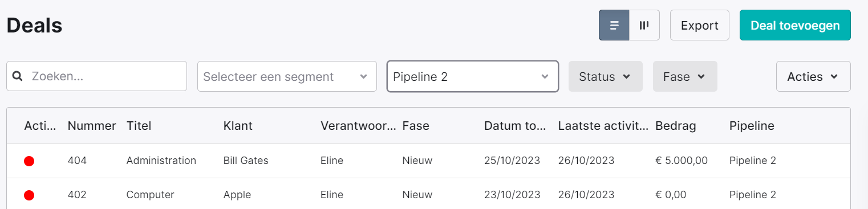The image size is (868, 209).
Task: Sort by the Klant column header
Action: click(238, 126)
